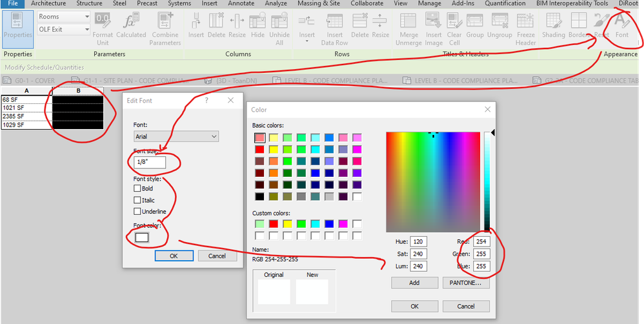Select the white basic color swatch

pos(357,197)
